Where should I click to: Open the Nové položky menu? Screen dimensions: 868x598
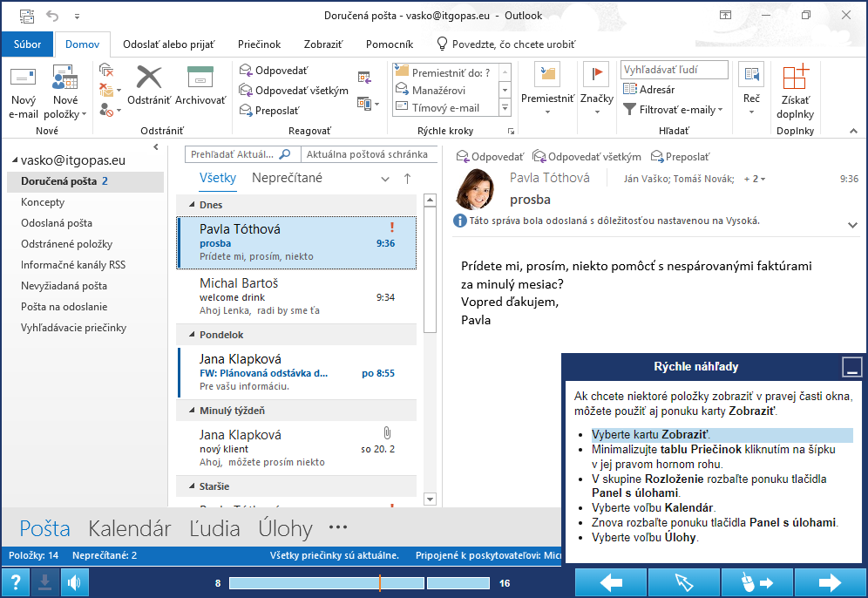coord(65,92)
